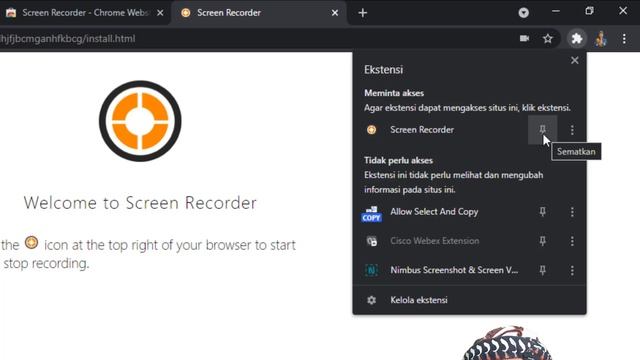Image resolution: width=640 pixels, height=360 pixels.
Task: Pin Nimbus Screenshot extension
Action: [x=542, y=270]
